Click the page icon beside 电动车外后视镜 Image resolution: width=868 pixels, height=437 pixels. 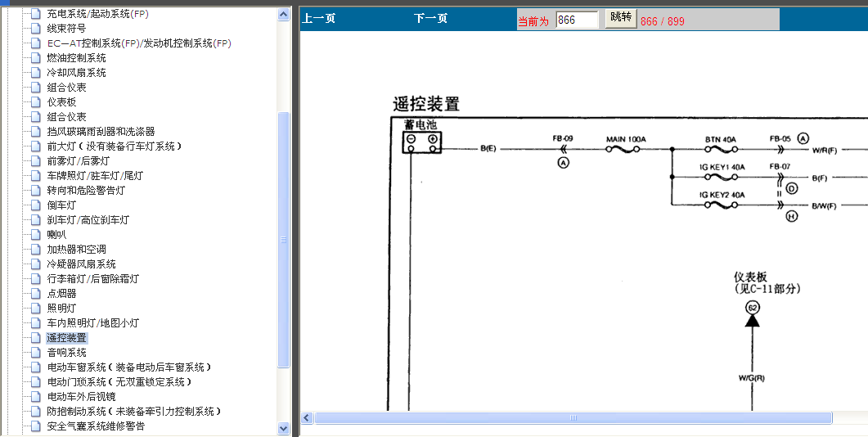(35, 397)
